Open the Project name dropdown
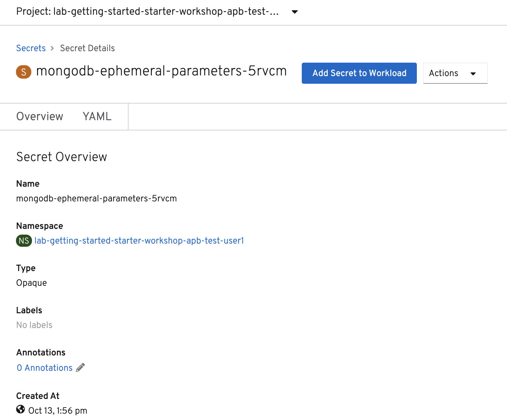Screen dimensions: 507x420 tap(147, 12)
